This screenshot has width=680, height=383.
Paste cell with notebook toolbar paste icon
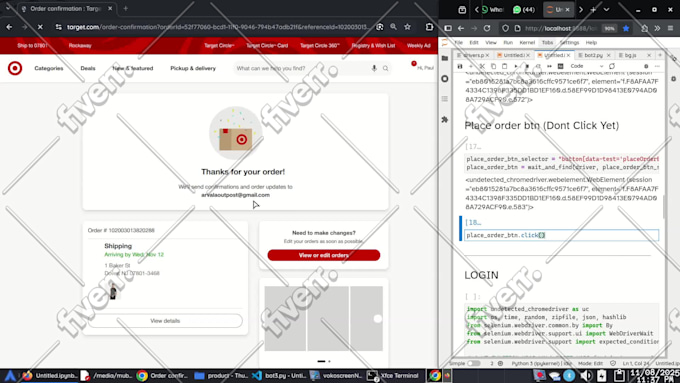click(504, 66)
